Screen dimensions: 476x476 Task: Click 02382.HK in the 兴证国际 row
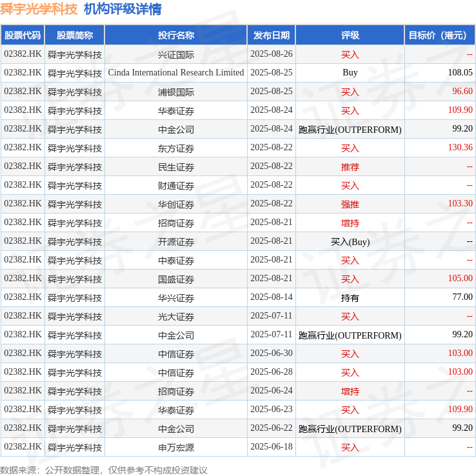coord(23,54)
